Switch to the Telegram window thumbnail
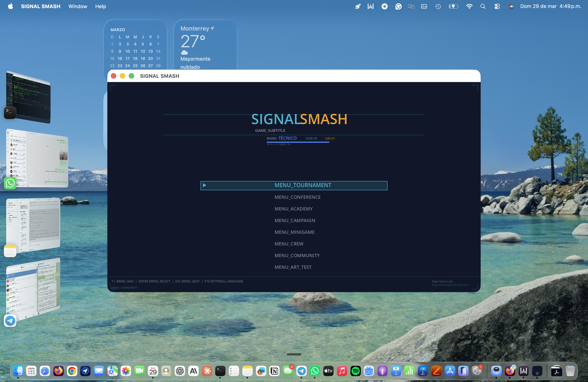 tap(33, 289)
